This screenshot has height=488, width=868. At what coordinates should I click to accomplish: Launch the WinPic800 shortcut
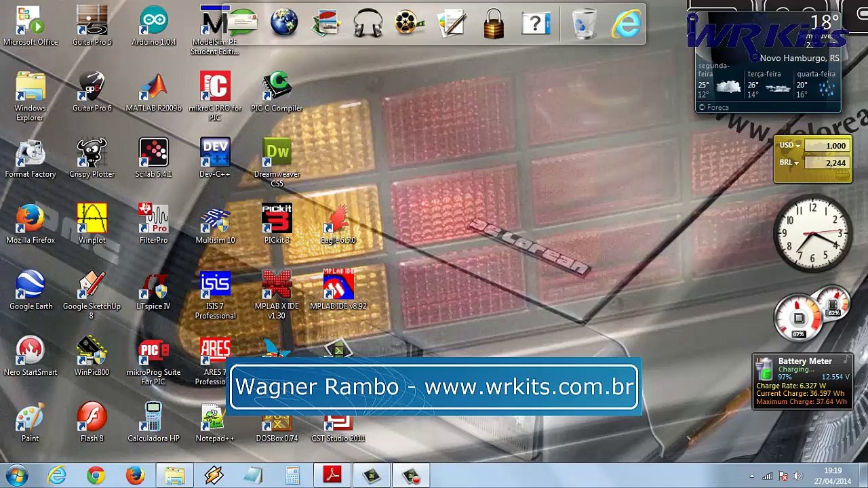coord(92,356)
